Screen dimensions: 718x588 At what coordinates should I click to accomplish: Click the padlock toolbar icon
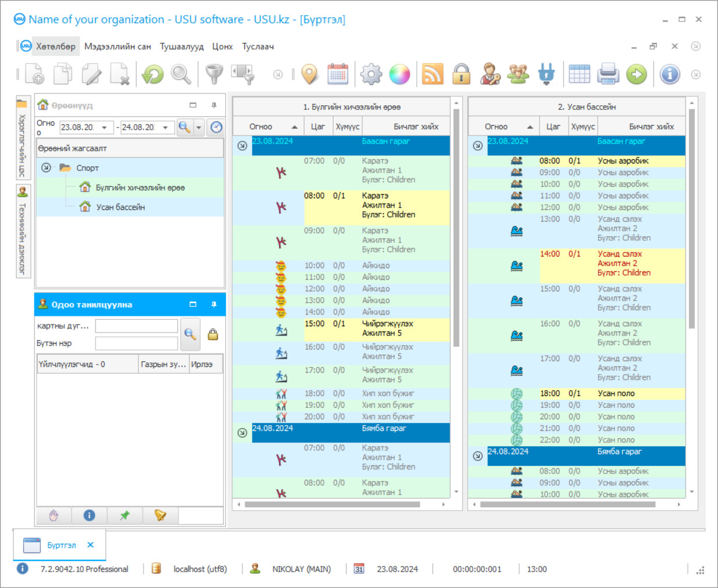click(x=462, y=74)
